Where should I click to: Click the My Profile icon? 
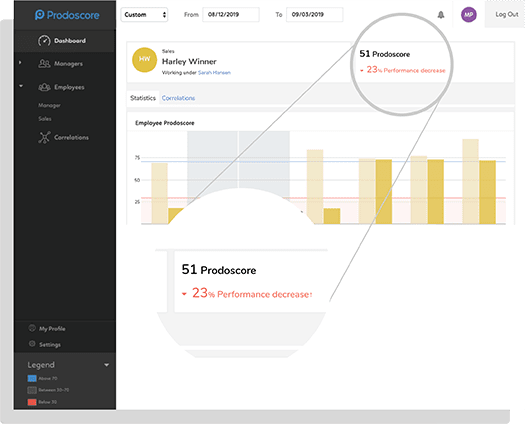32,328
